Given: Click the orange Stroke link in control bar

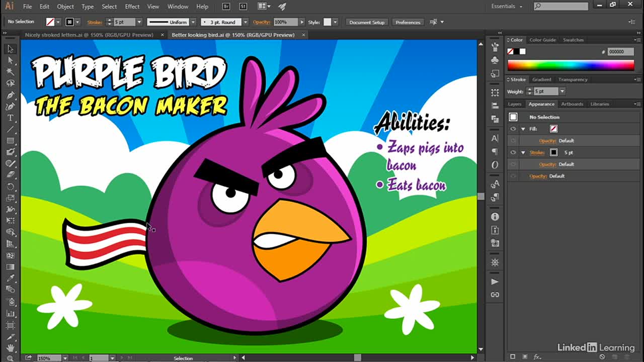Looking at the screenshot, I should pyautogui.click(x=95, y=22).
